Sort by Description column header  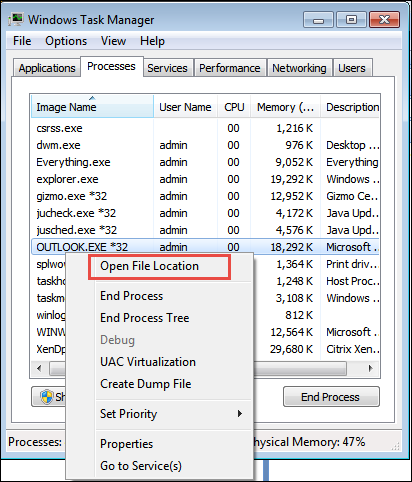click(x=350, y=107)
